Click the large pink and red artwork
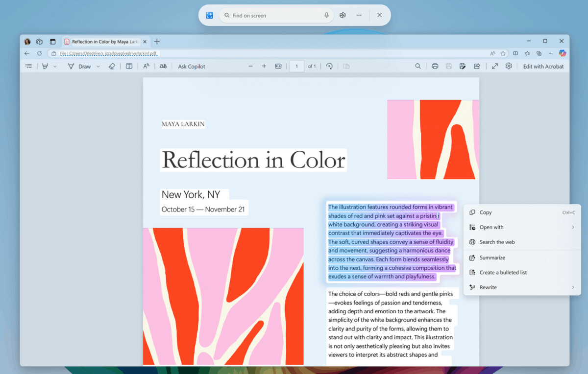 [223, 297]
